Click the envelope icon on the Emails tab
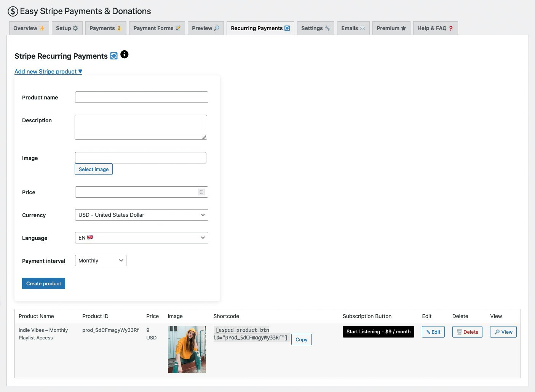This screenshot has width=535, height=392. (362, 28)
